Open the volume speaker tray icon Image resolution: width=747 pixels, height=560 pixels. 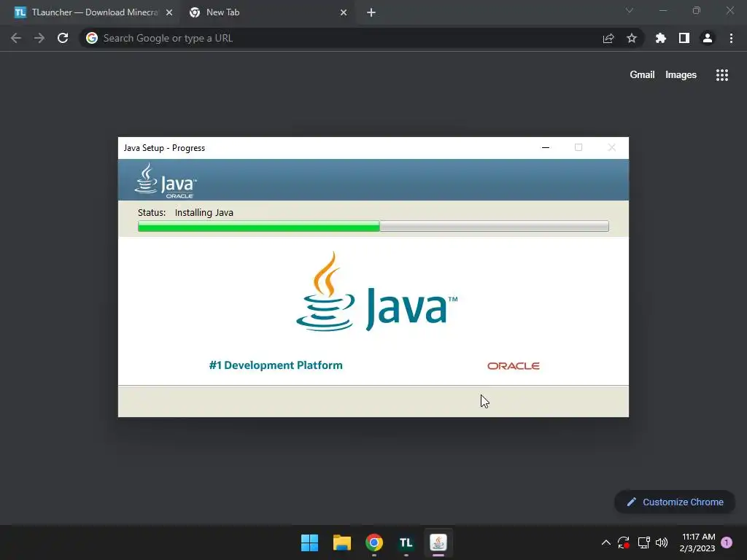(662, 542)
